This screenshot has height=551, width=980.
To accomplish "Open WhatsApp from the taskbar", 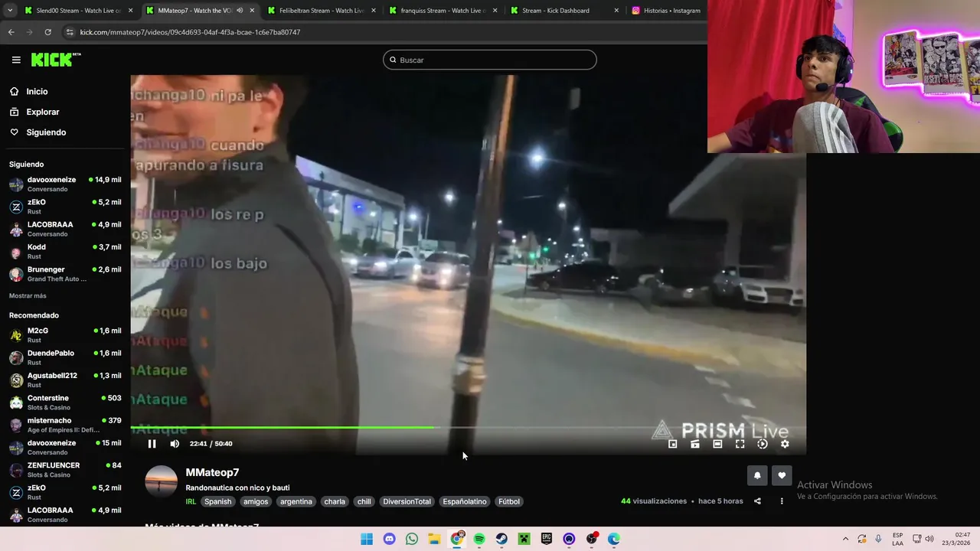I will click(x=412, y=539).
